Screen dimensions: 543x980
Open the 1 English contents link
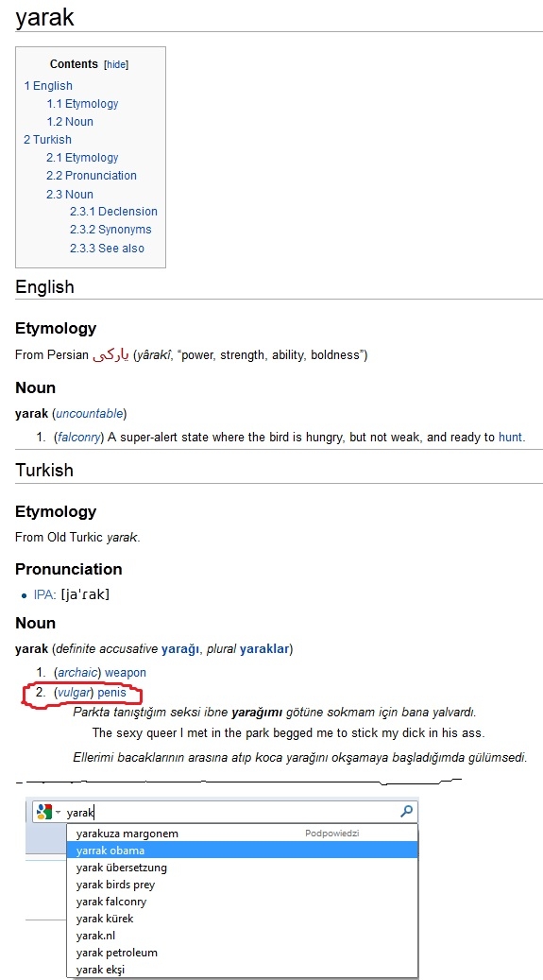point(48,86)
